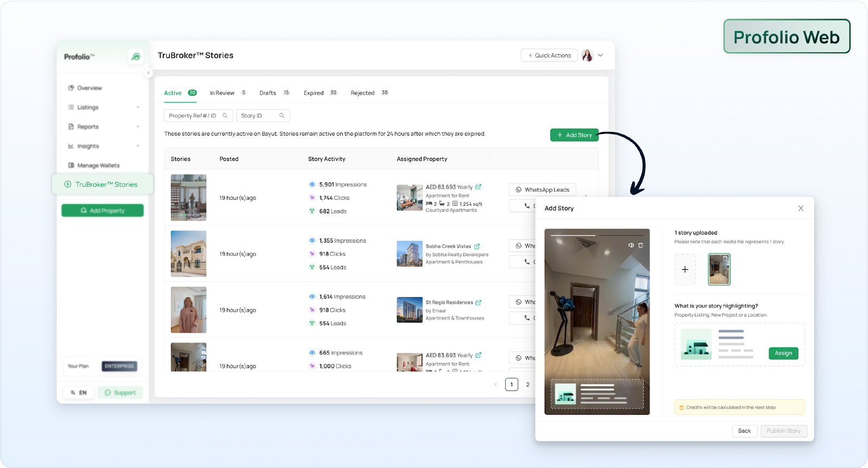Click the plus tile to upload another story

(x=685, y=269)
